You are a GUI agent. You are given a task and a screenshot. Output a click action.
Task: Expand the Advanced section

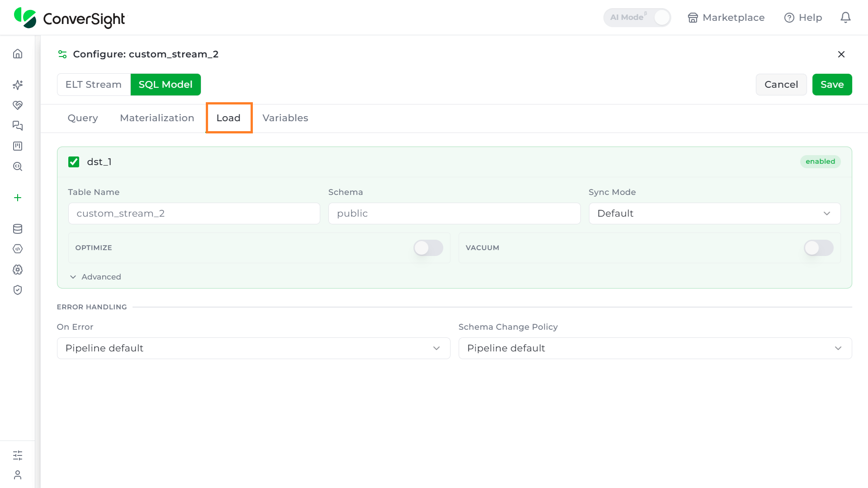coord(95,277)
